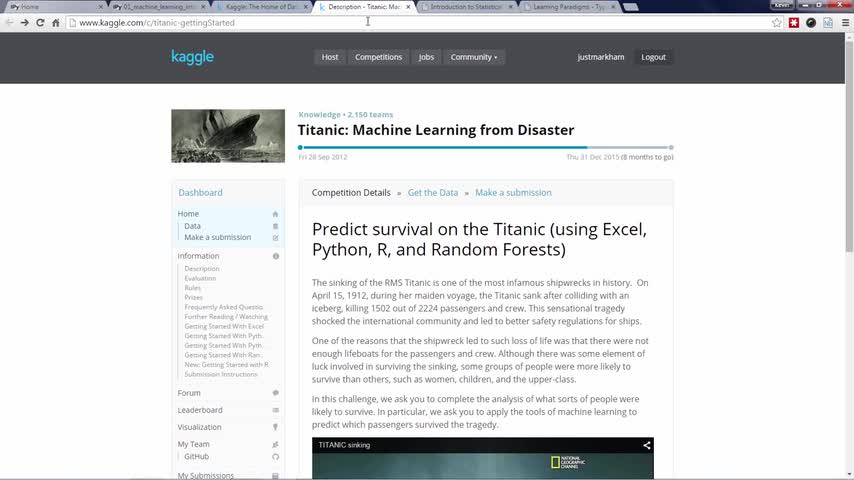Select Home in the sidebar

point(188,214)
